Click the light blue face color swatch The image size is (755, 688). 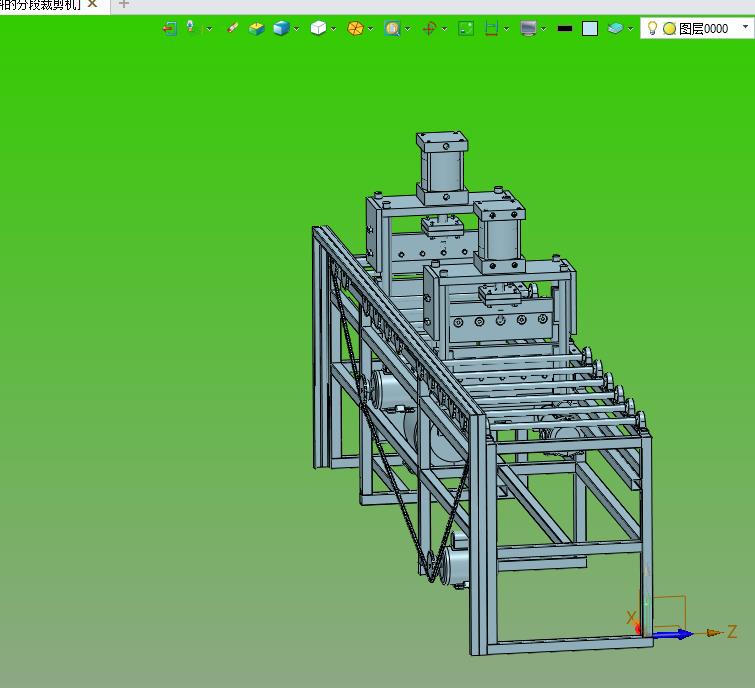(590, 29)
